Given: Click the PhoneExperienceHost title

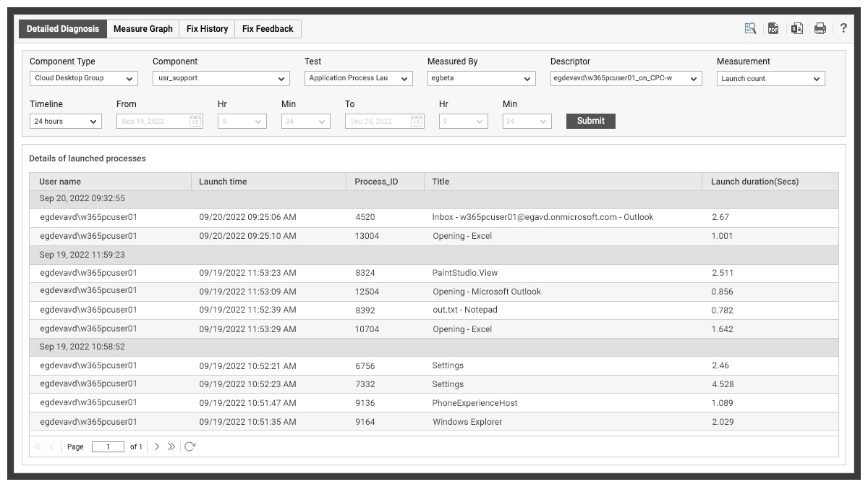Looking at the screenshot, I should [x=475, y=403].
